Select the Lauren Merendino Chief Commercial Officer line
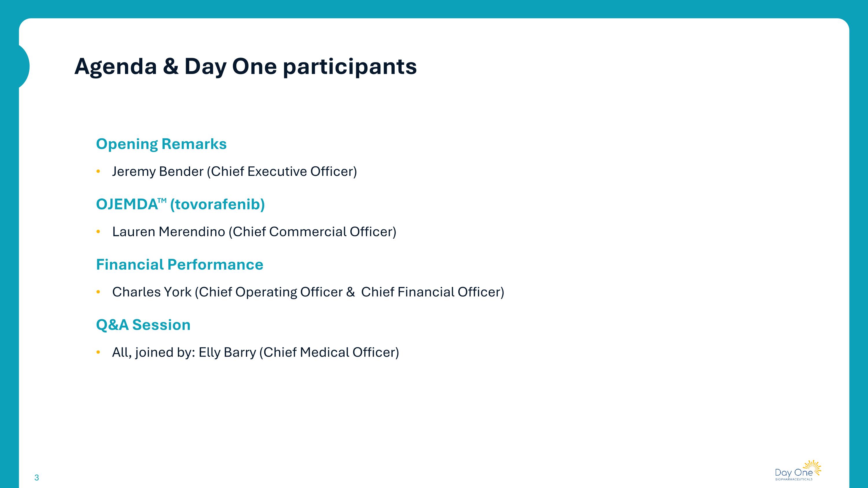 point(254,232)
